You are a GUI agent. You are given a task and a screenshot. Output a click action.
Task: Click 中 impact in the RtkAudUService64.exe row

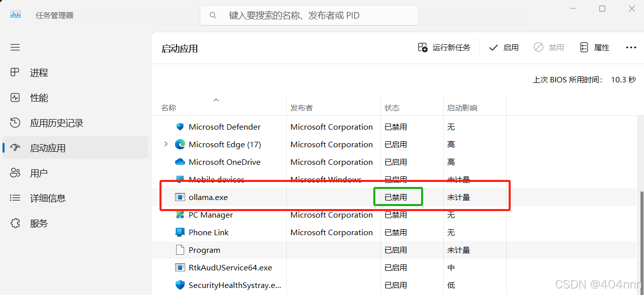click(451, 267)
